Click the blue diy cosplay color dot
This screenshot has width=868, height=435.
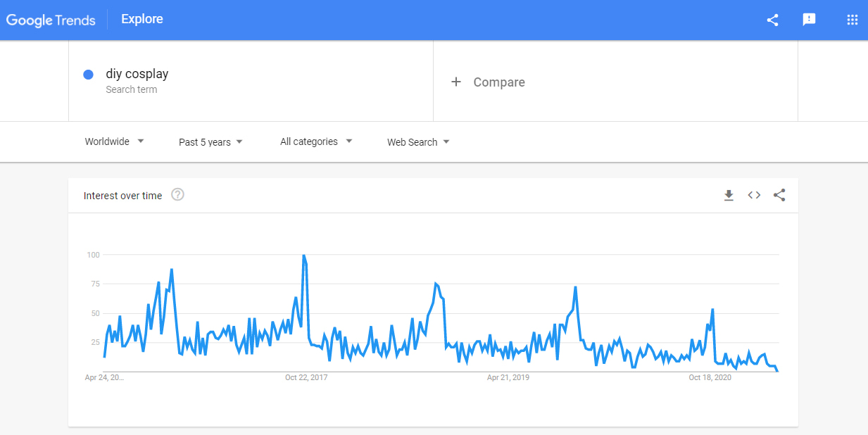tap(88, 75)
